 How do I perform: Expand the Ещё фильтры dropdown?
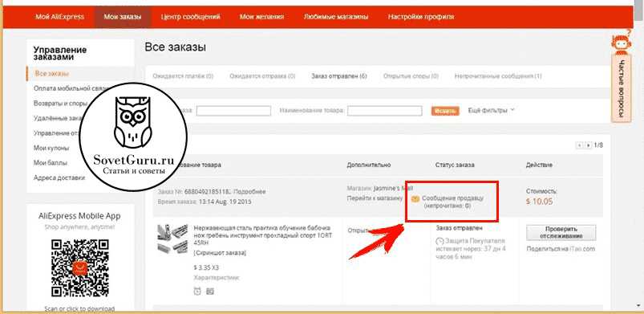point(491,110)
